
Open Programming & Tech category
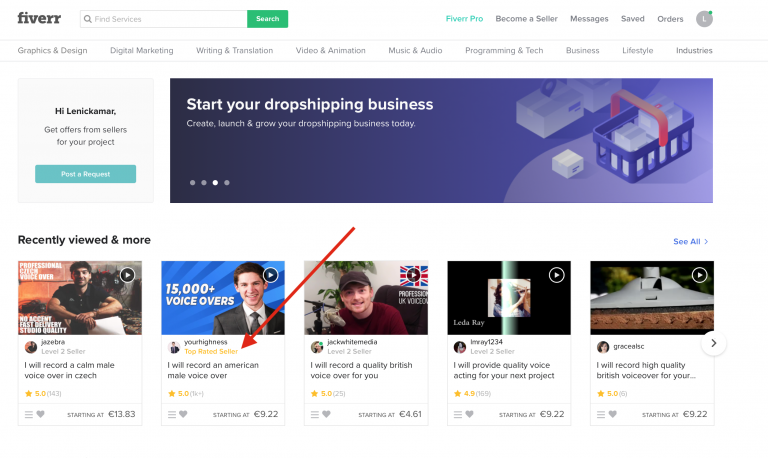point(504,50)
